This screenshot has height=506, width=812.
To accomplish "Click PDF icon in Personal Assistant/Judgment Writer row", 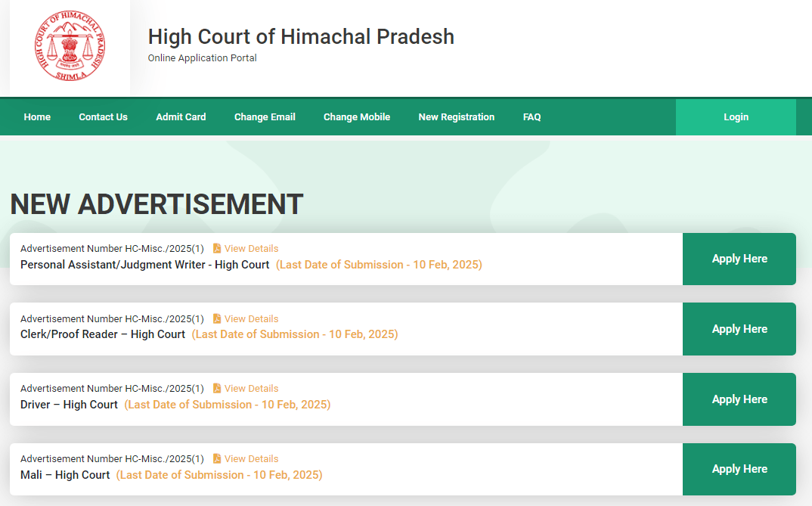I will click(x=217, y=249).
